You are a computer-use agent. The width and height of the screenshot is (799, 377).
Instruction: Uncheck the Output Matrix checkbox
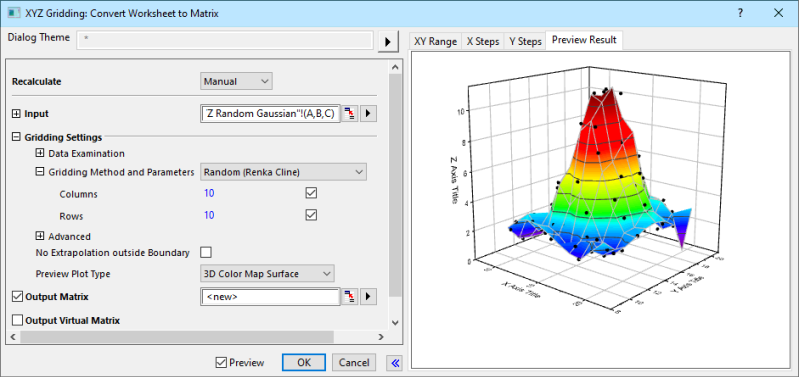[x=17, y=296]
